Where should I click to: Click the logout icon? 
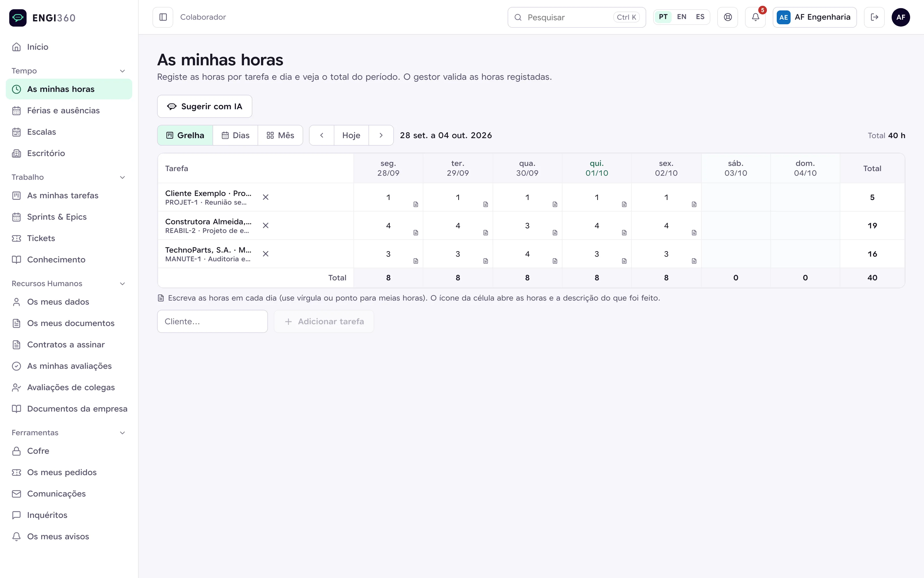click(x=874, y=17)
